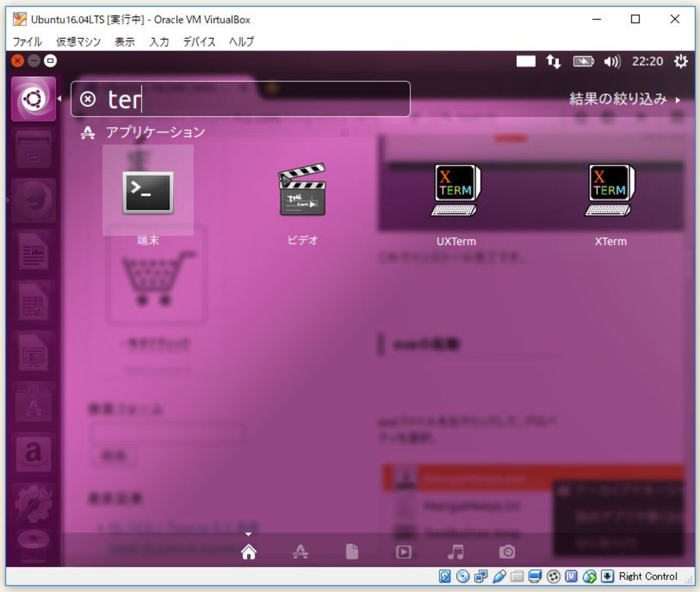The image size is (700, 592).
Task: Click the Ubuntu Dash home button
Action: (x=33, y=99)
